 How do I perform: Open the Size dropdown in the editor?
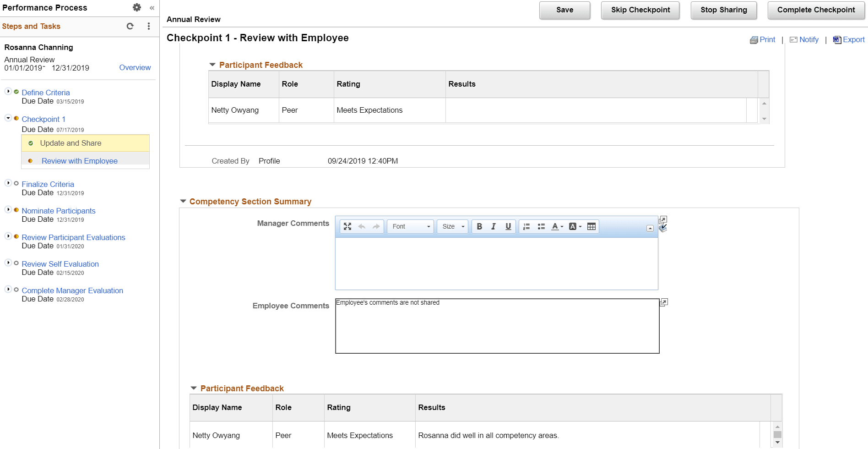(452, 226)
